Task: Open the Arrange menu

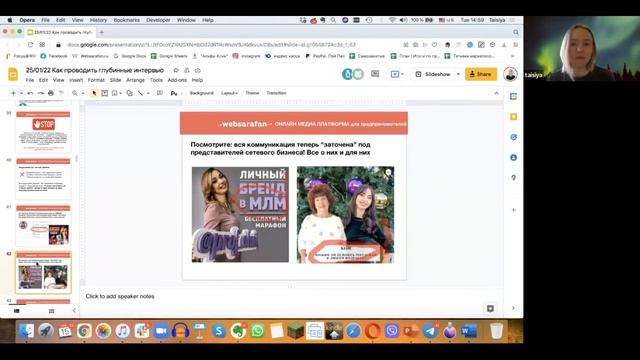Action: pyautogui.click(x=136, y=80)
